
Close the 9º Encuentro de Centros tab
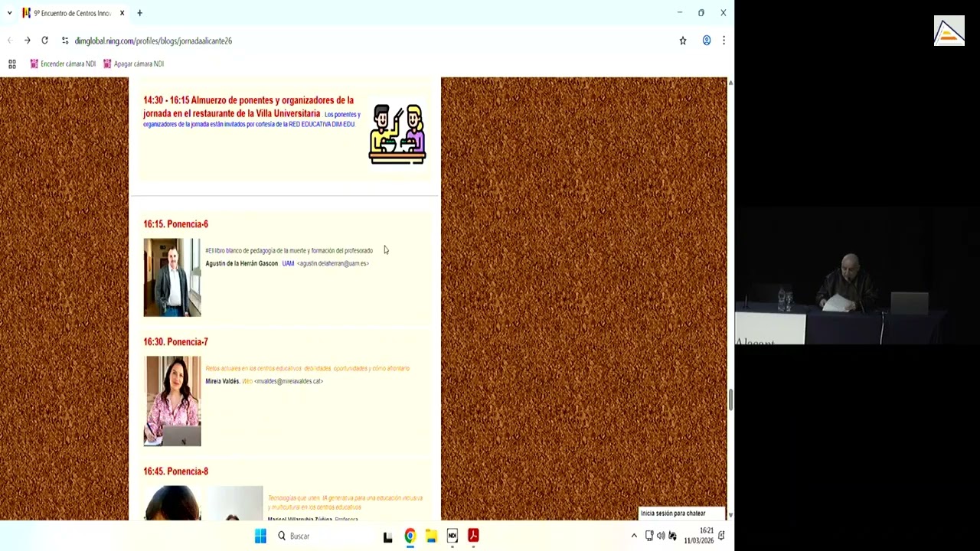point(122,13)
